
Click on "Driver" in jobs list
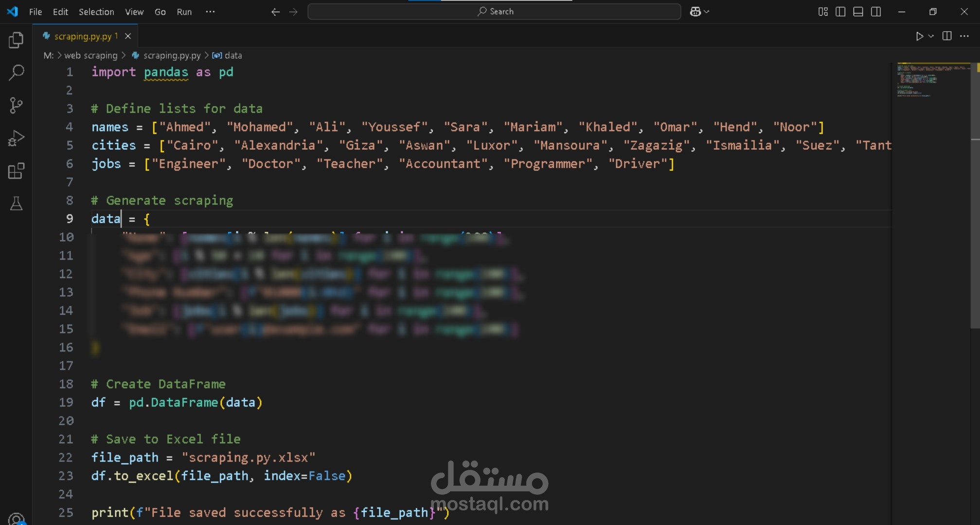click(638, 164)
